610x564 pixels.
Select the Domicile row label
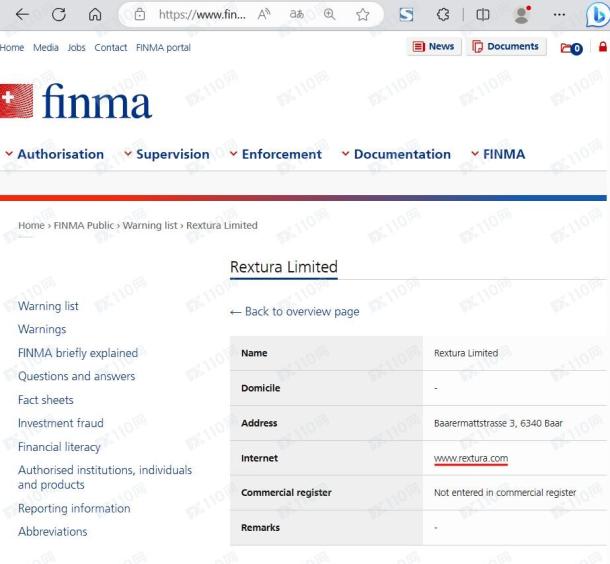tap(261, 388)
